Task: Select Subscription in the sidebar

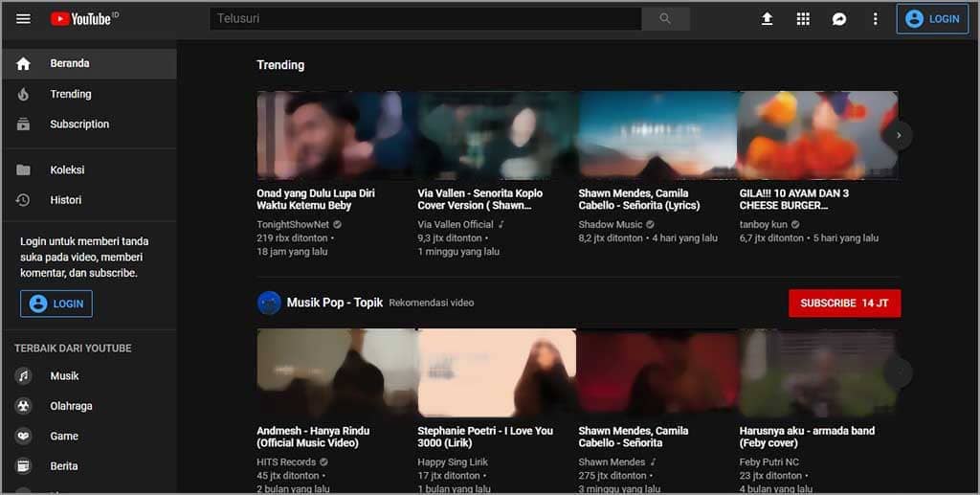Action: coord(89,124)
